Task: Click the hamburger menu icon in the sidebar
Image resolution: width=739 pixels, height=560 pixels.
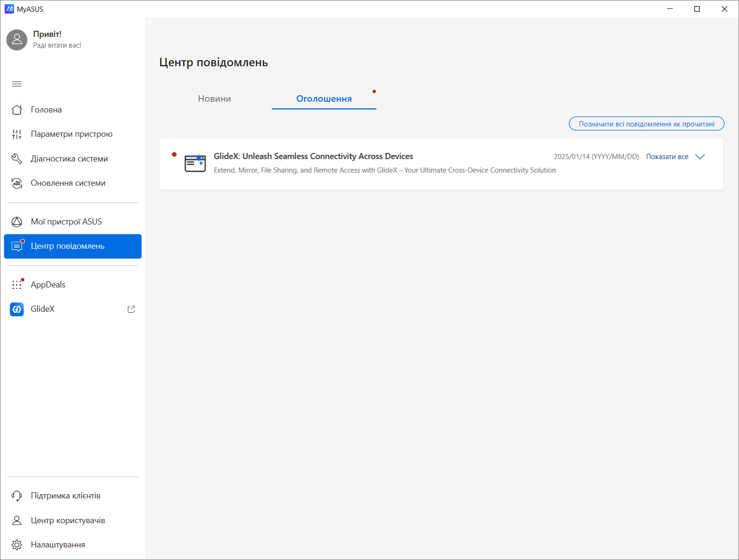Action: coord(17,84)
